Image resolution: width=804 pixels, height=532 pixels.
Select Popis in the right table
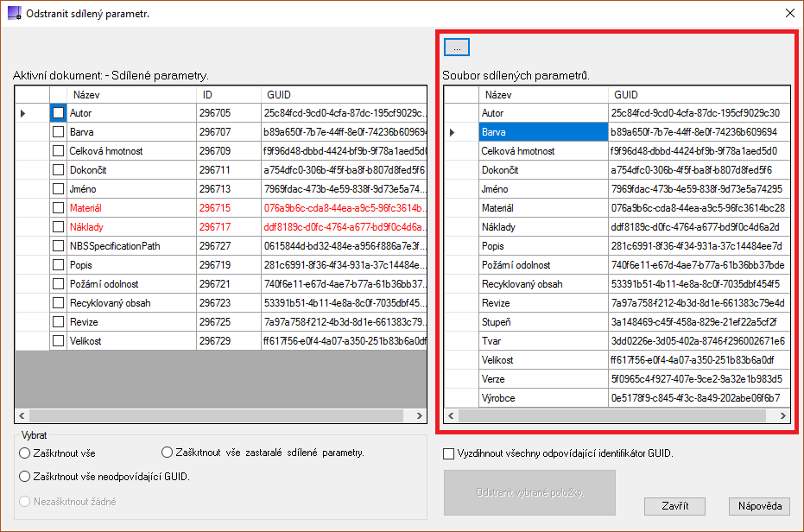(617, 246)
